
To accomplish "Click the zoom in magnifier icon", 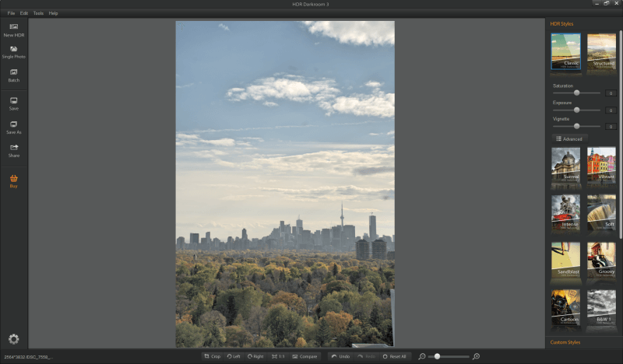I will tap(476, 356).
